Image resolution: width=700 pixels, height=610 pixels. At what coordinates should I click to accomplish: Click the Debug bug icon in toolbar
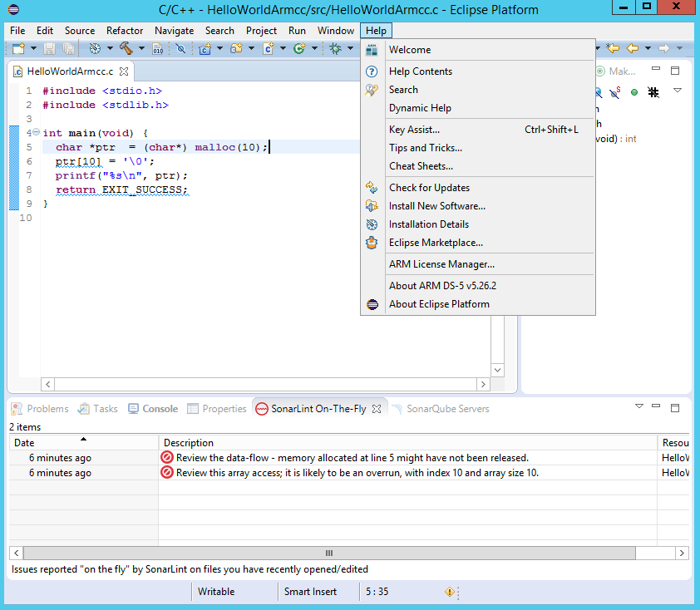tap(335, 49)
